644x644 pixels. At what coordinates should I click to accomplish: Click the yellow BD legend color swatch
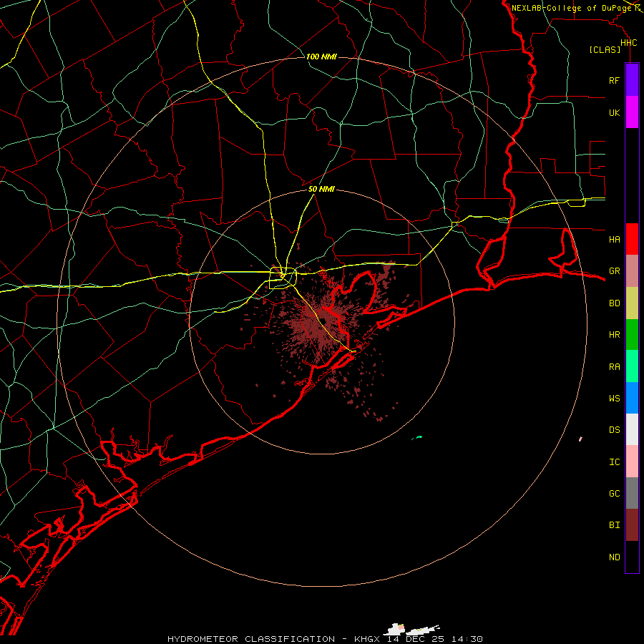tap(632, 303)
